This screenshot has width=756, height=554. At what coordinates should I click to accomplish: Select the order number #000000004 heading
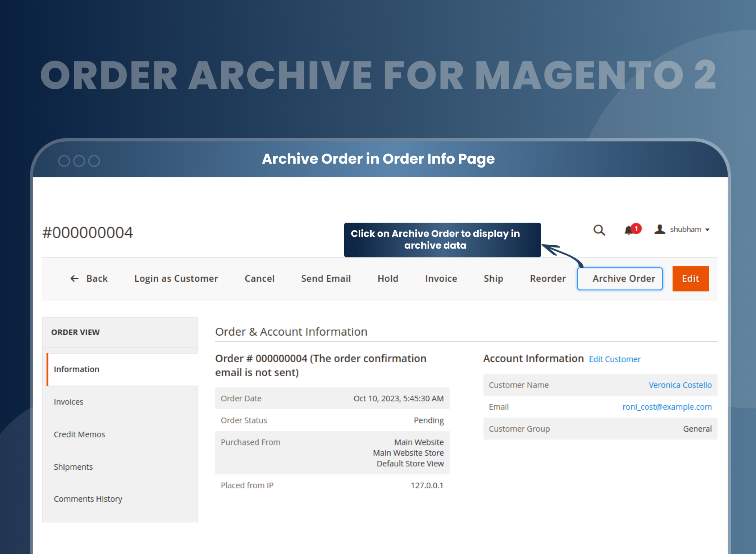(88, 233)
